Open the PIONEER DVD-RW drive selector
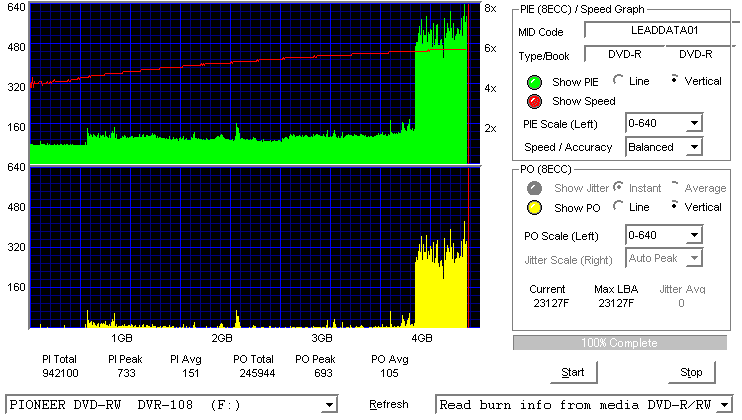 click(x=172, y=405)
